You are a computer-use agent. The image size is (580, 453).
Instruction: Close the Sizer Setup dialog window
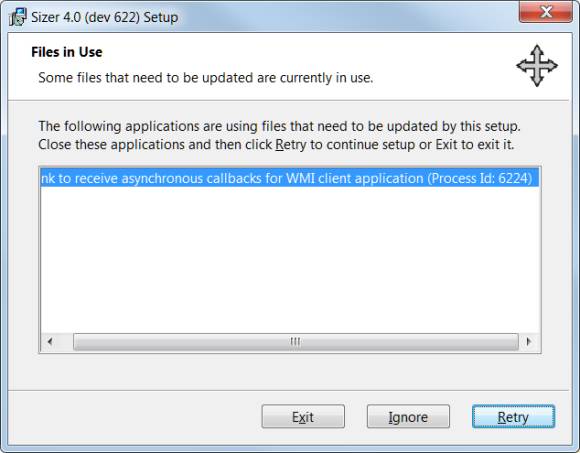click(546, 12)
